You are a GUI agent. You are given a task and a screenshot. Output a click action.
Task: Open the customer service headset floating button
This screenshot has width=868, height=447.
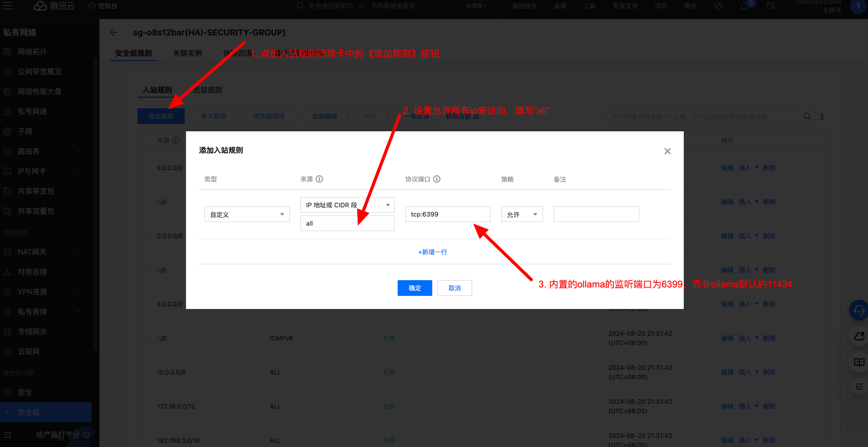[x=858, y=310]
